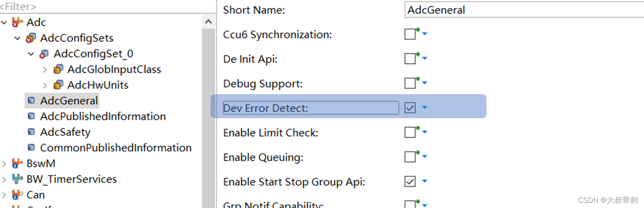Click the AdcGlobInputClass folder icon
Screen dimensions: 644x208
click(x=58, y=69)
